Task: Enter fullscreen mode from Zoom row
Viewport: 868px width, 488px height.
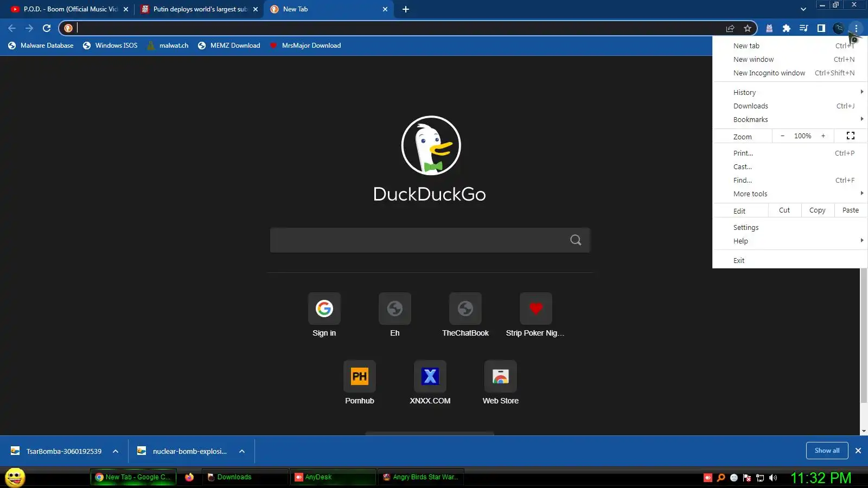Action: [x=851, y=136]
